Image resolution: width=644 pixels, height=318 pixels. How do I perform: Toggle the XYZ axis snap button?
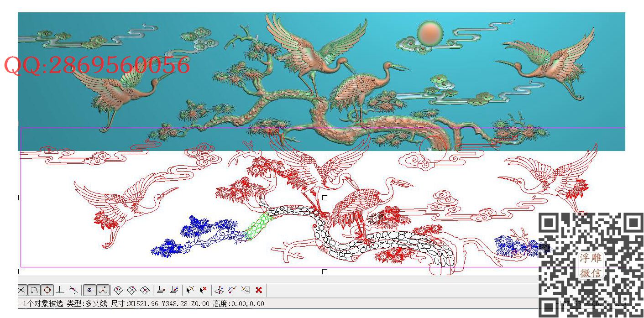[103, 290]
